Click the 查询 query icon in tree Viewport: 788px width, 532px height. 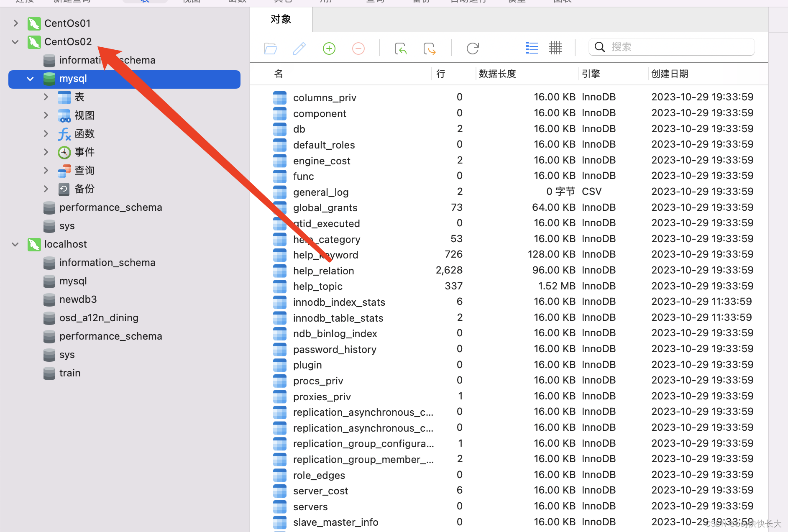64,171
